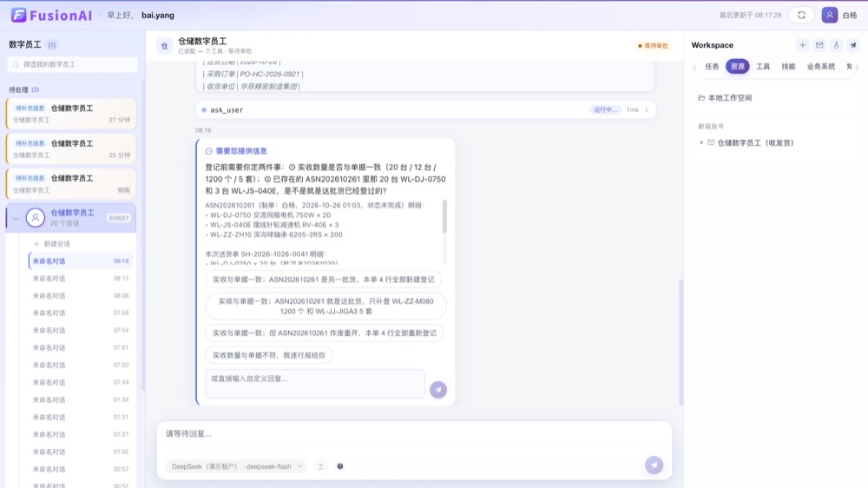
Task: Collapse the 仓储数字员工 session list
Action: [16, 218]
